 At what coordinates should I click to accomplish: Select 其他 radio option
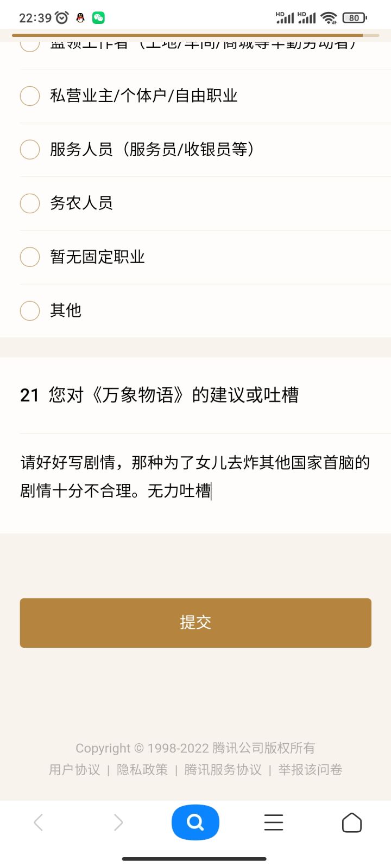tap(30, 310)
